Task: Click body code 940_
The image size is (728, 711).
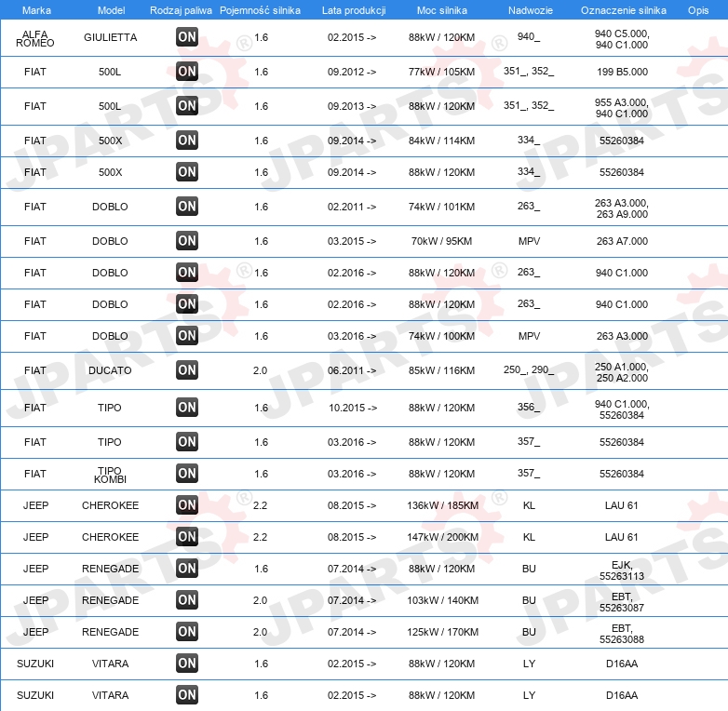Action: click(529, 36)
